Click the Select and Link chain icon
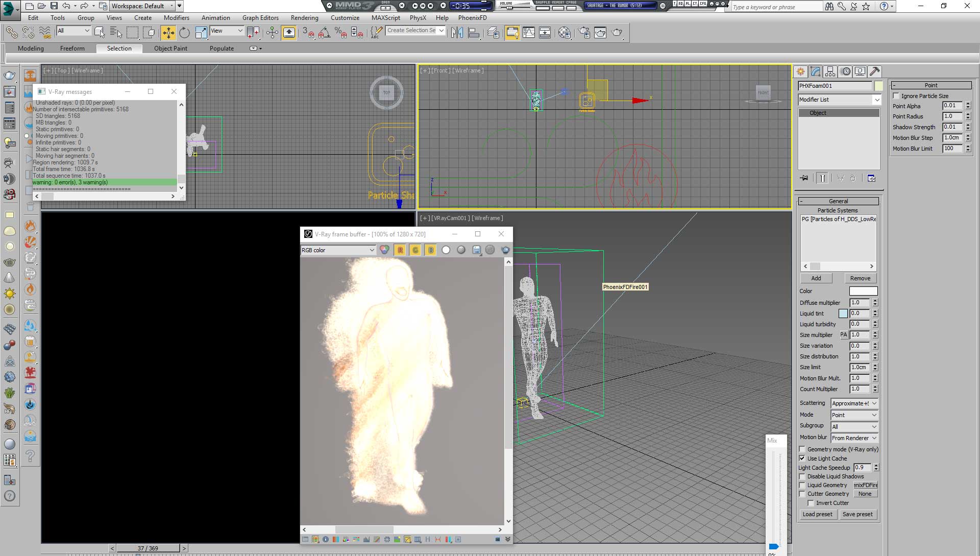The height and width of the screenshot is (556, 980). click(11, 33)
